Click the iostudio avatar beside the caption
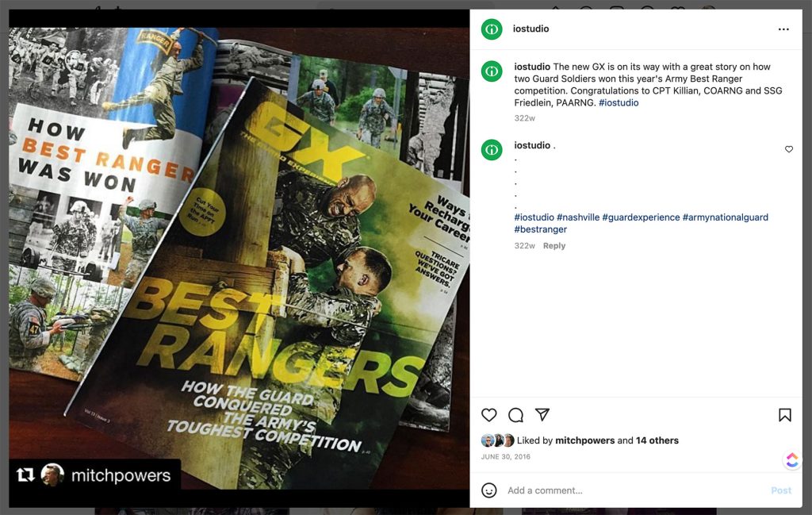The image size is (812, 515). (x=492, y=71)
